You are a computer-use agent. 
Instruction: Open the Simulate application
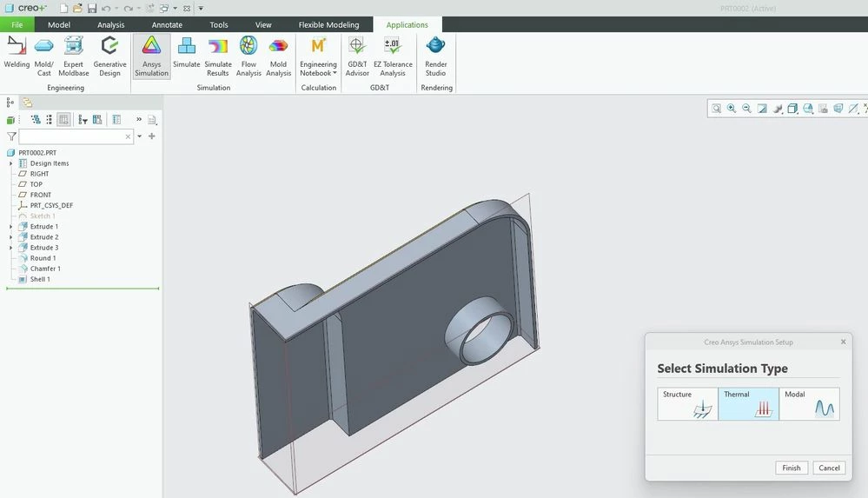pos(186,55)
